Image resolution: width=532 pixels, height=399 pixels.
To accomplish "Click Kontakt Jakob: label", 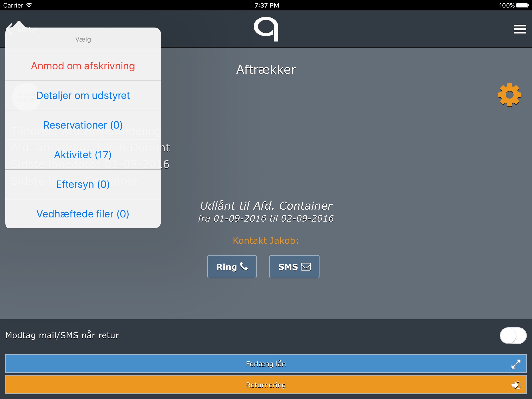I will tap(266, 240).
